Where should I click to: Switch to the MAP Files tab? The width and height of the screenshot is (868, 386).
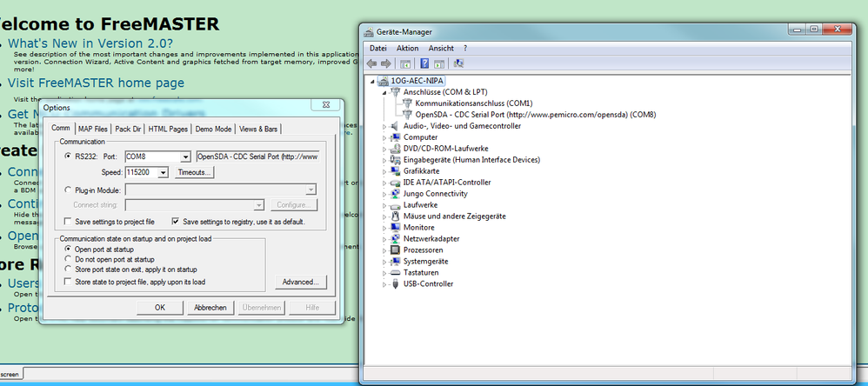click(92, 129)
